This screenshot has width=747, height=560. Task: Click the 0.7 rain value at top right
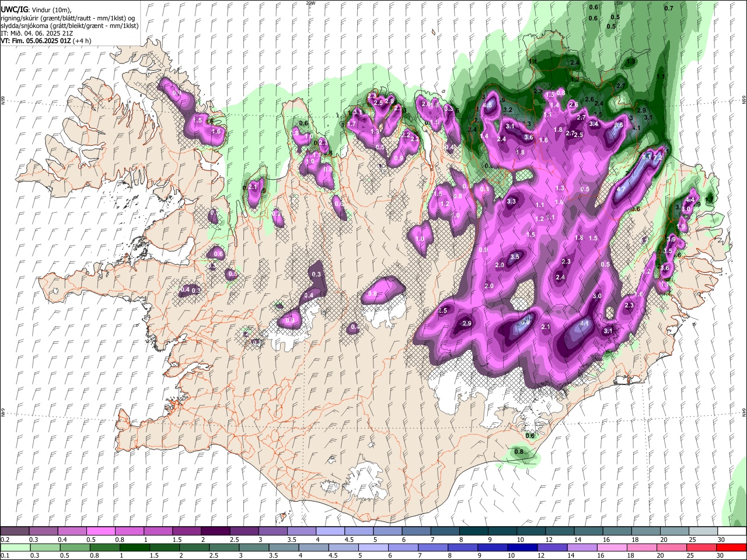[x=669, y=8]
